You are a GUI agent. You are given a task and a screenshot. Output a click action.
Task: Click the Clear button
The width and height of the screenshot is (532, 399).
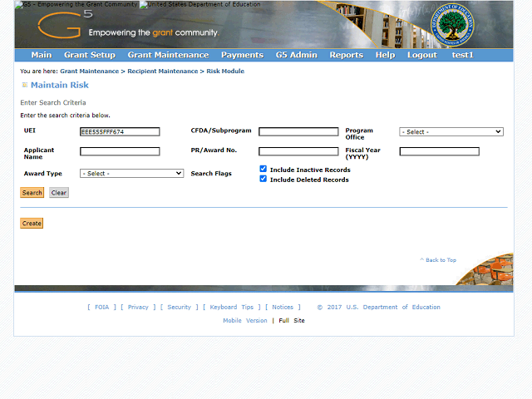[x=59, y=193]
